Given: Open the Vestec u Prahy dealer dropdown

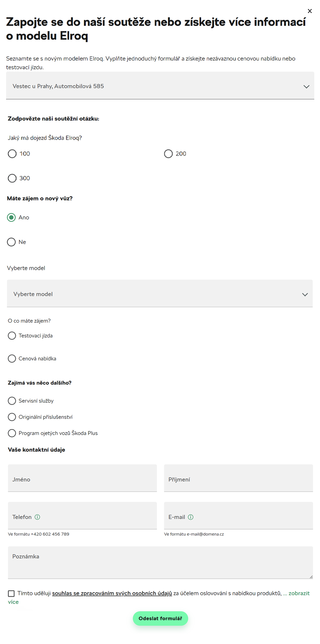Looking at the screenshot, I should click(160, 86).
